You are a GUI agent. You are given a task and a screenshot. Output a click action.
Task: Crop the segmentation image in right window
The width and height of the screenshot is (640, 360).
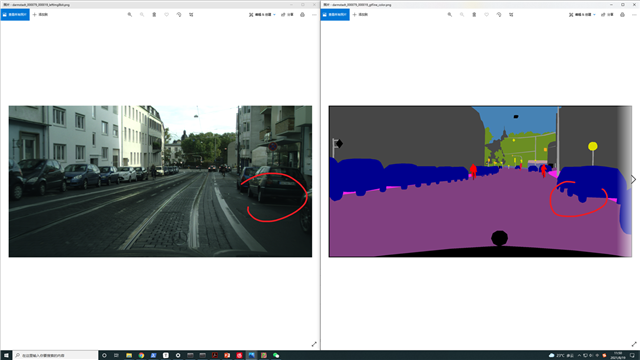pos(511,15)
